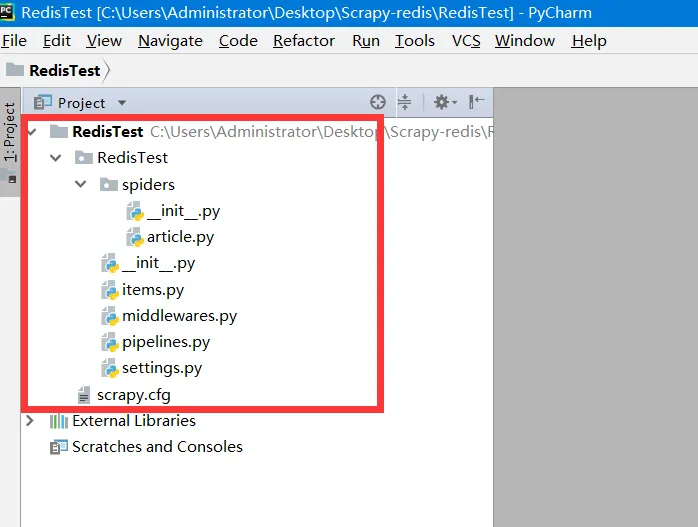Click the RedisTest folder icon in breadcrumb bar
The image size is (698, 527).
(15, 69)
